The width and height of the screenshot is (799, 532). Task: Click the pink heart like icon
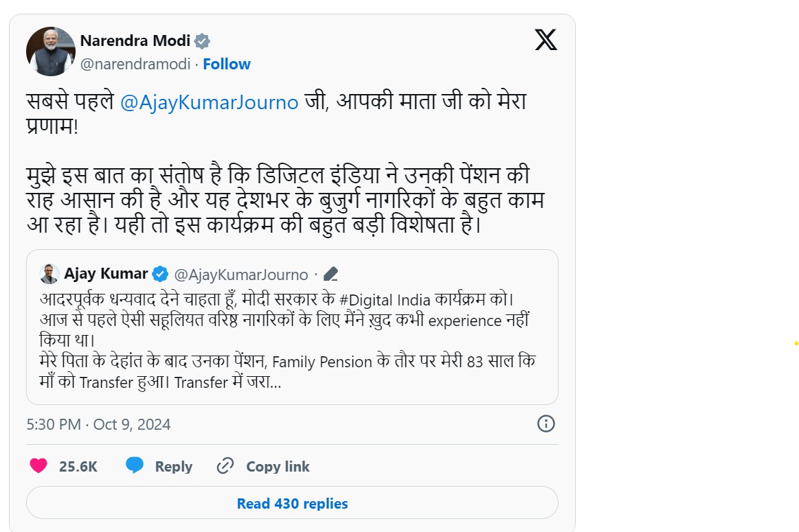tap(38, 466)
